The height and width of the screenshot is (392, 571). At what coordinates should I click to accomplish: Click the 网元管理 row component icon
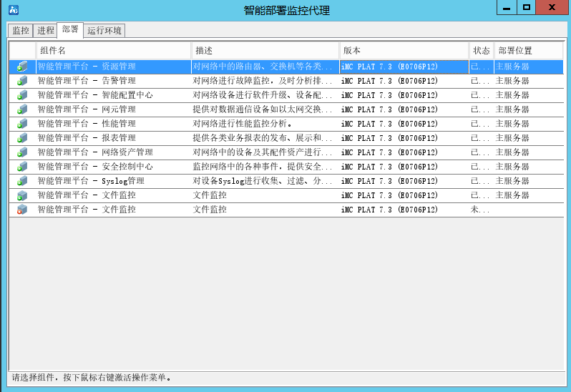(22, 109)
